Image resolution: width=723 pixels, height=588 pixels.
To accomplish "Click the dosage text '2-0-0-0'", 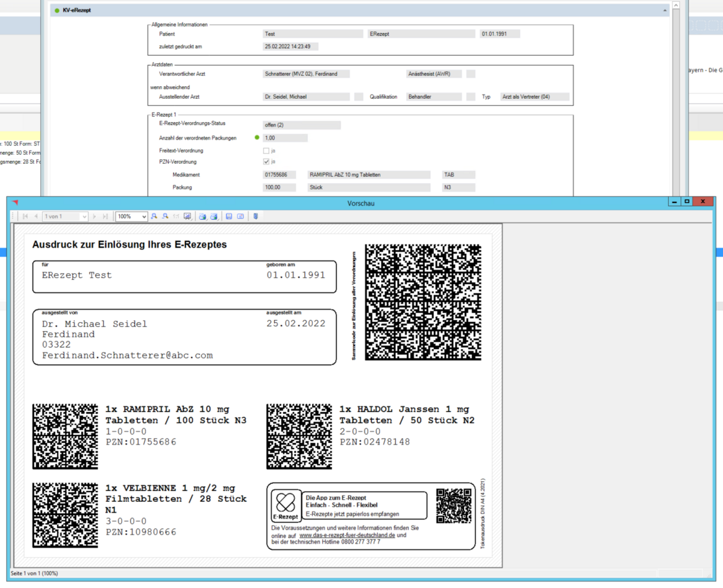I will tap(360, 431).
